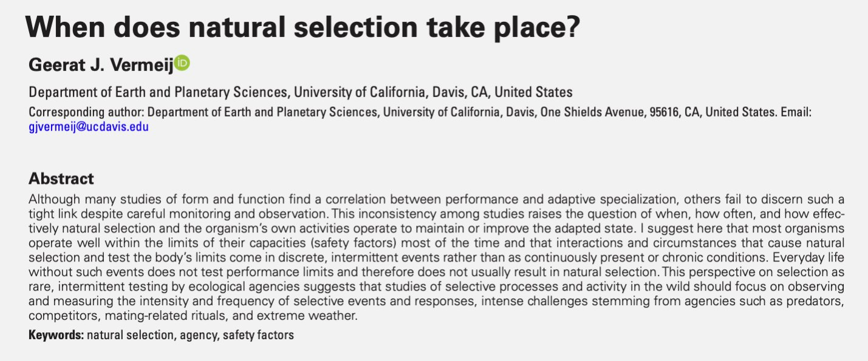Click the bold "Keywords:" label
868x361 pixels.
(x=56, y=334)
